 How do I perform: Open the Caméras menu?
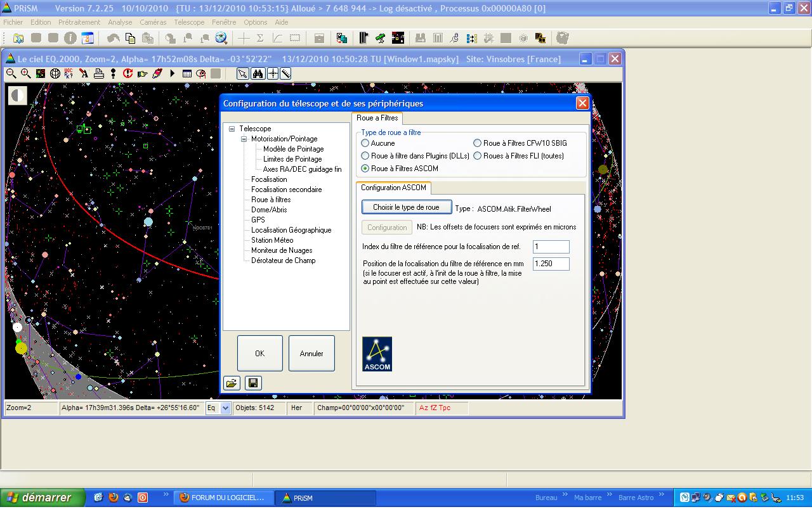tap(153, 22)
